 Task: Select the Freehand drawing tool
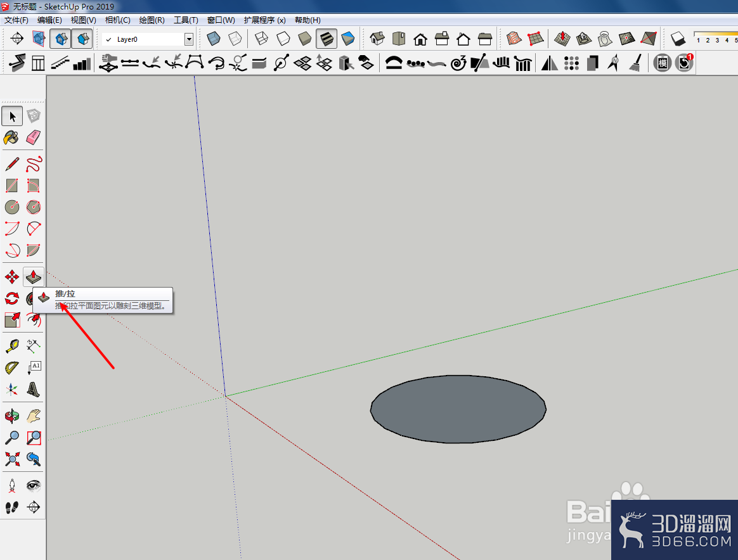(x=34, y=165)
